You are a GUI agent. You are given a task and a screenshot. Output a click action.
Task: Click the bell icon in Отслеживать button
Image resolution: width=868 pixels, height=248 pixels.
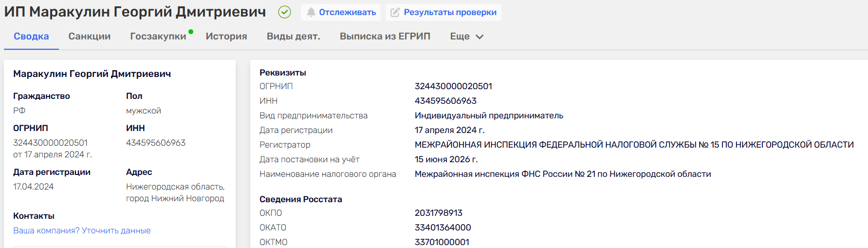311,12
